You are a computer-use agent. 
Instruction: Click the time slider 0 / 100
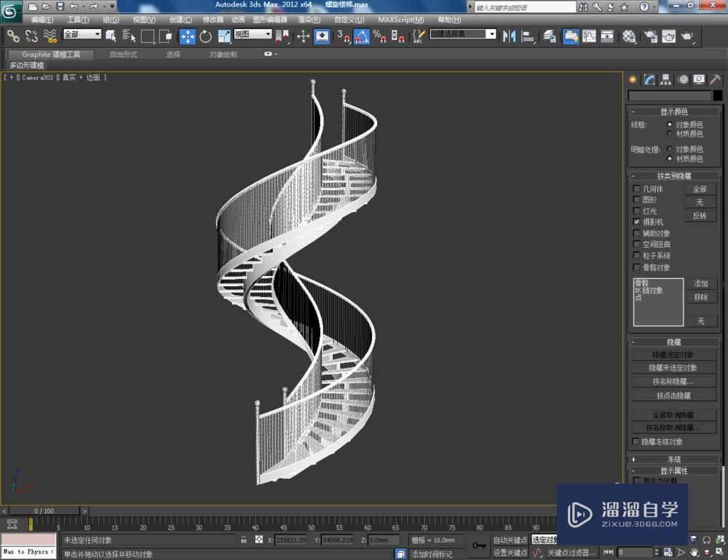44,510
